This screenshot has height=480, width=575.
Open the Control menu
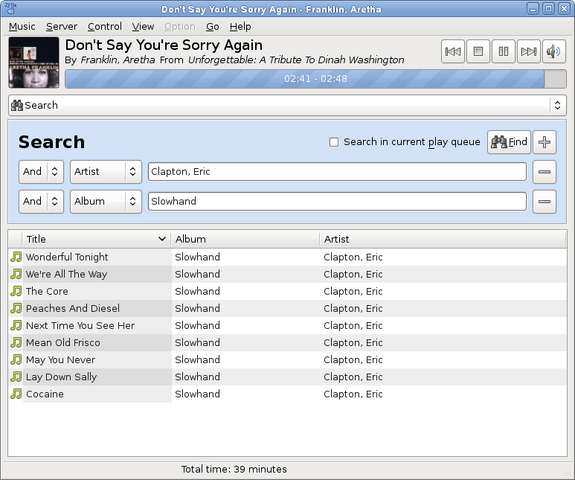(105, 27)
